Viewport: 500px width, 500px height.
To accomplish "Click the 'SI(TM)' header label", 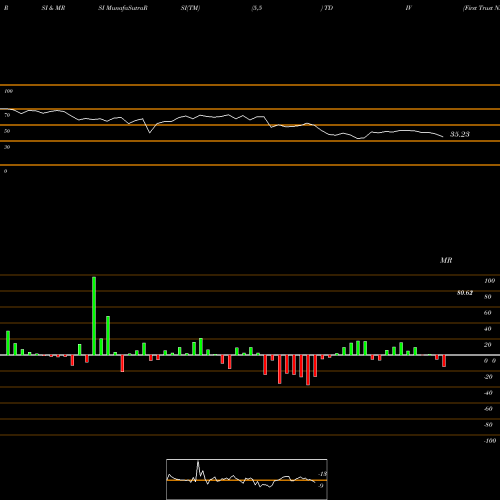I will [x=190, y=8].
